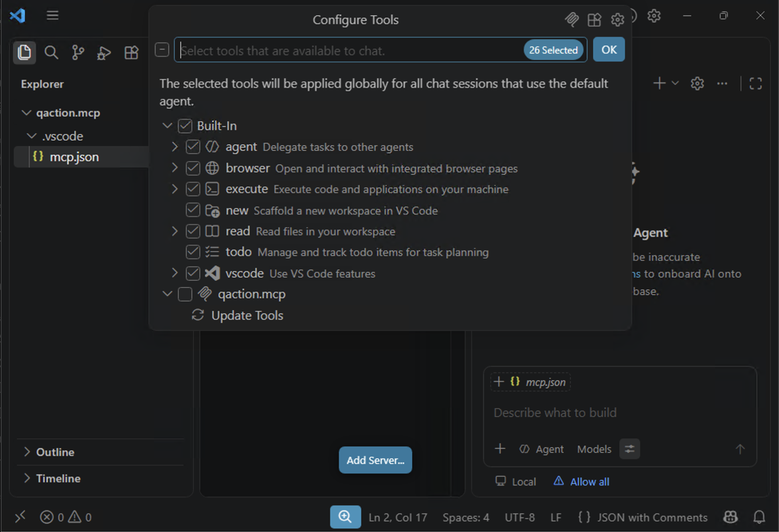Click the send arrow in chat input

coord(740,449)
